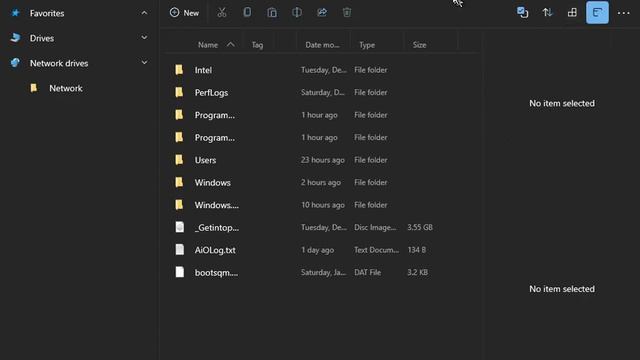
Task: Click the Rename icon in toolbar
Action: [297, 12]
